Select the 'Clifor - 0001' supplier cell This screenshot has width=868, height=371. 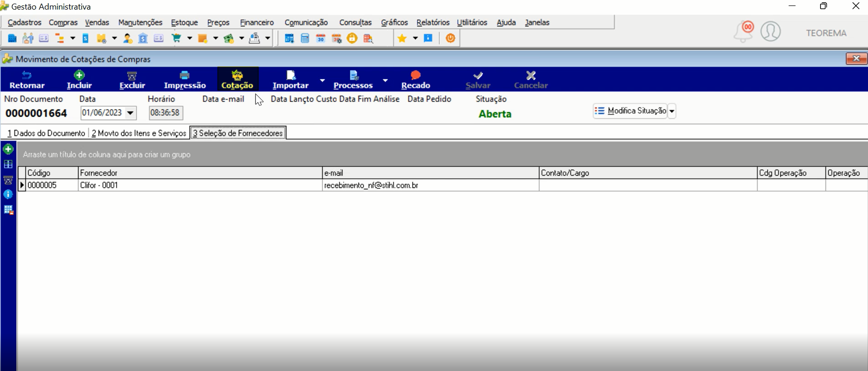(200, 185)
